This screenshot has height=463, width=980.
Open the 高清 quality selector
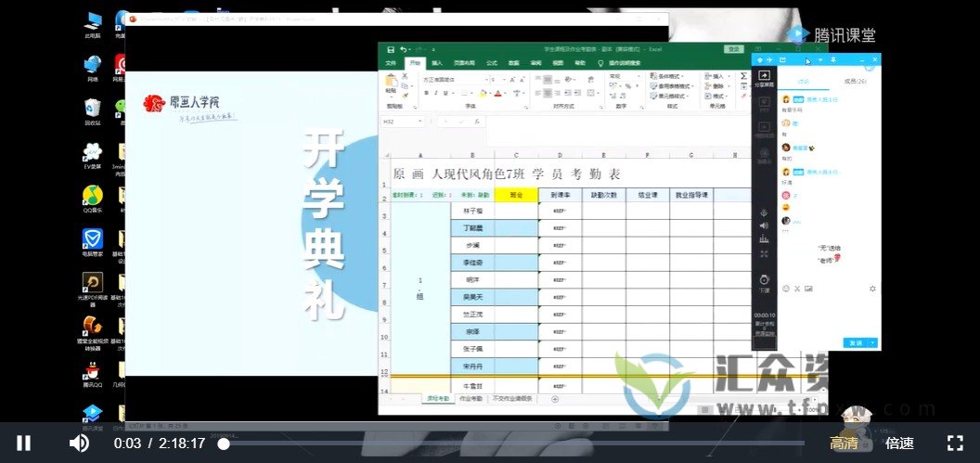coord(844,443)
